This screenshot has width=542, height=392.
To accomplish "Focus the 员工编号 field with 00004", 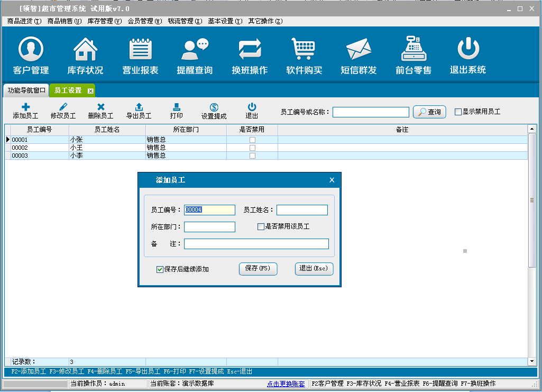I will click(209, 210).
